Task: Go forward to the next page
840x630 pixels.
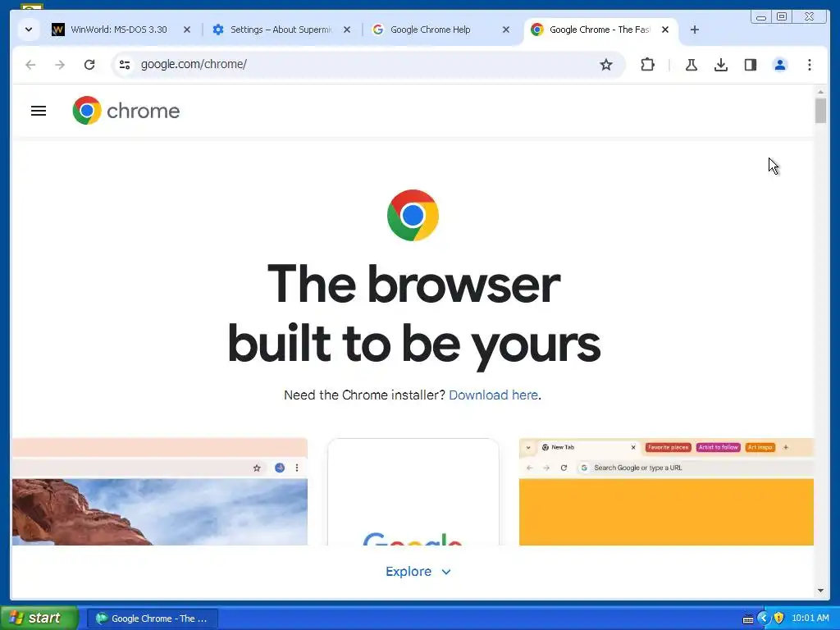Action: click(x=60, y=65)
